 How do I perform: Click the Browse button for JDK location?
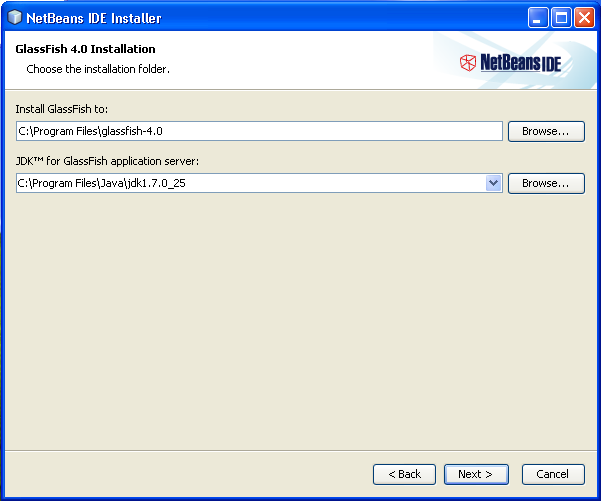(x=546, y=183)
